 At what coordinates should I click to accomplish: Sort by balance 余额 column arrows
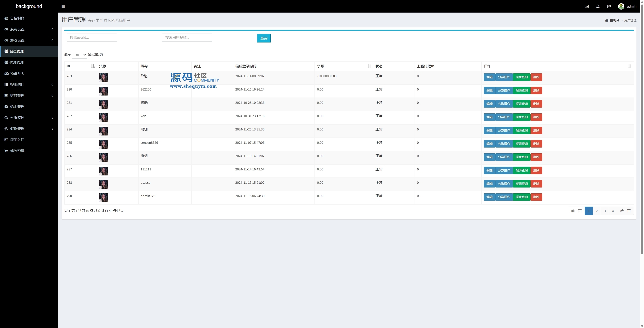coord(369,66)
